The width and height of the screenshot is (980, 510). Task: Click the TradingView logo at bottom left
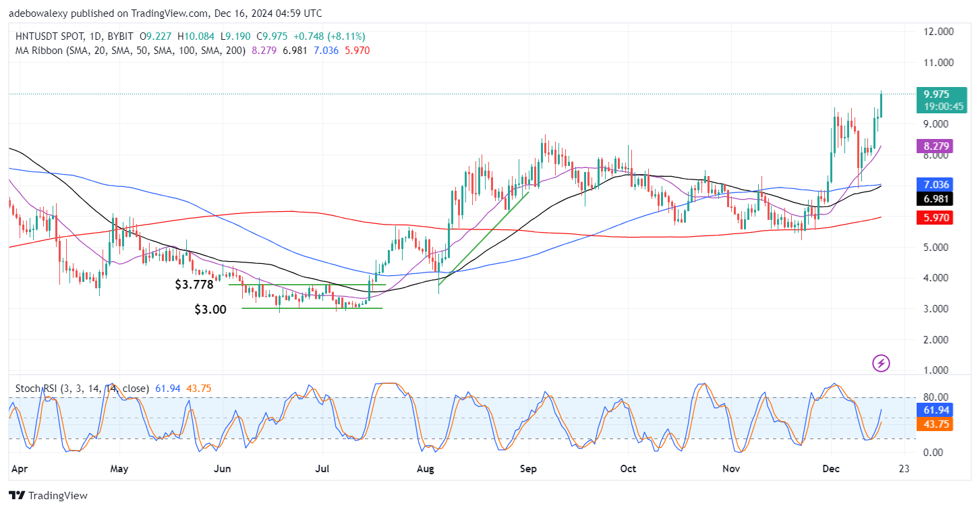[x=49, y=496]
